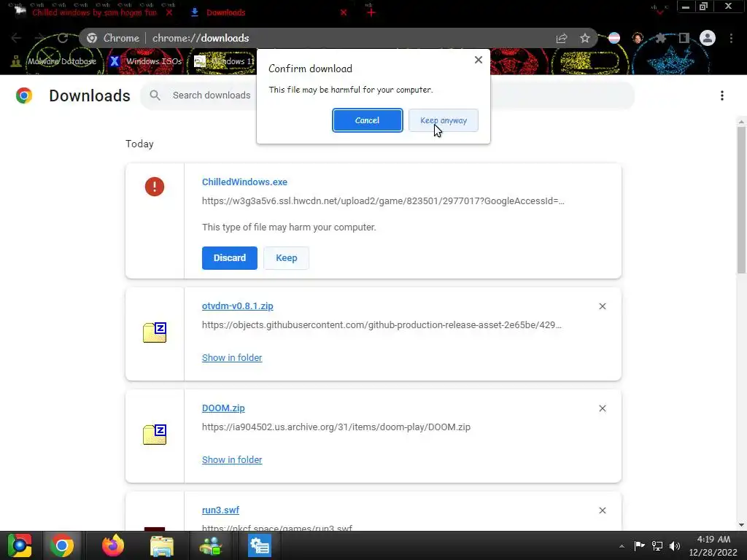Open DOOM.zip file link
Viewport: 747px width, 560px height.
pos(223,408)
